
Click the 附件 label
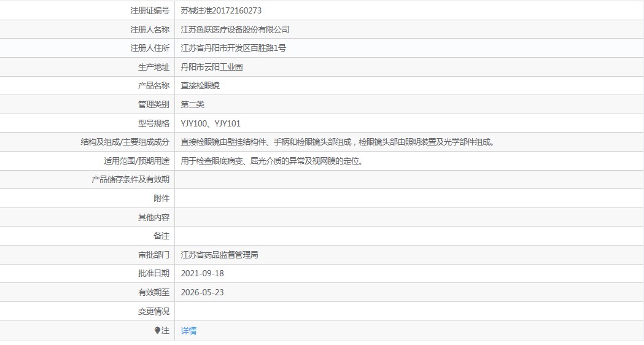pyautogui.click(x=161, y=198)
